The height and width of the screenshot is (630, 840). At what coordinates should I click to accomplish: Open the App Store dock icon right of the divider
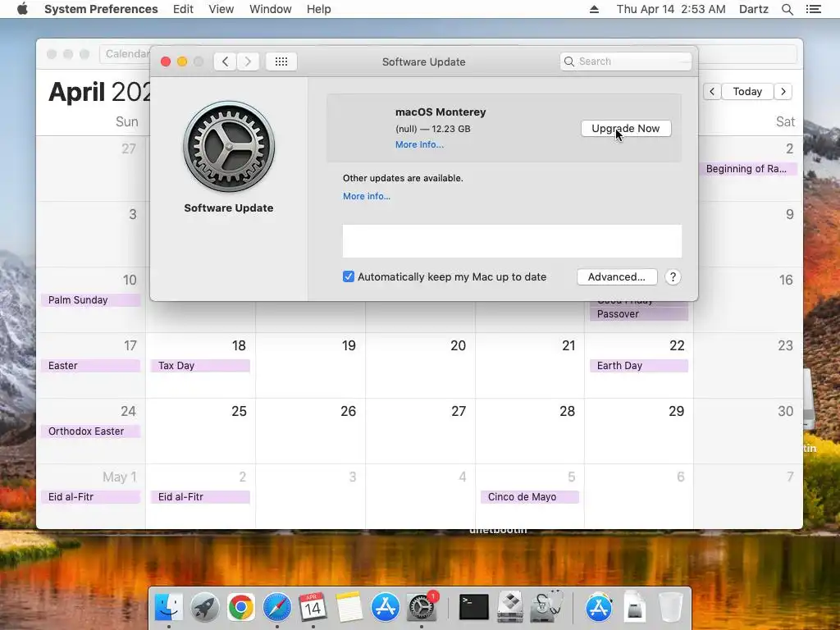click(599, 607)
